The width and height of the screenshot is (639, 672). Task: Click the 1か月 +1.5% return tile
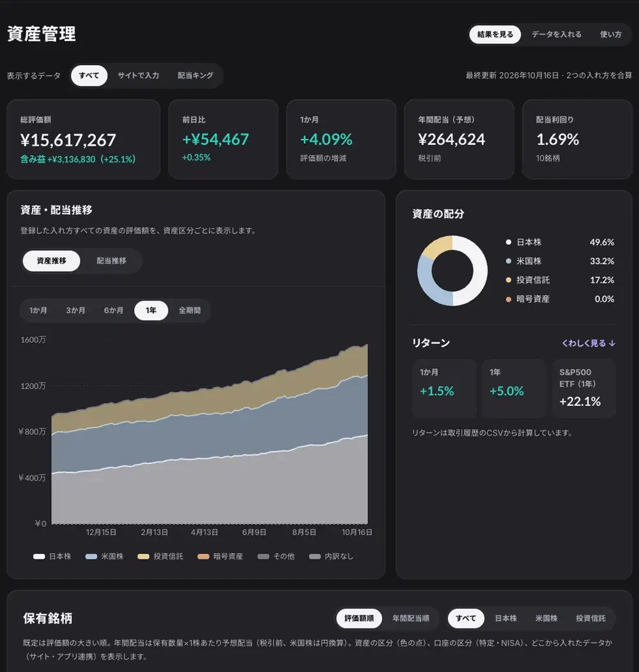[444, 388]
